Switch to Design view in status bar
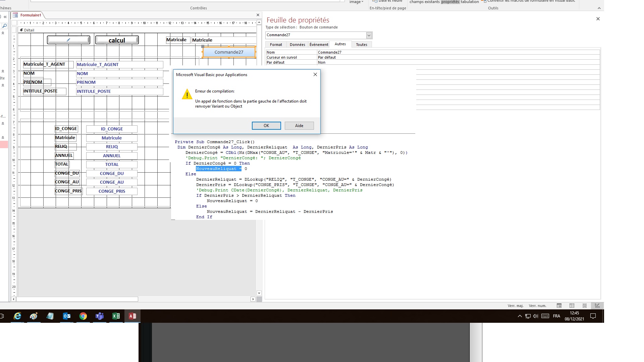Image resolution: width=644 pixels, height=362 pixels. (x=597, y=306)
